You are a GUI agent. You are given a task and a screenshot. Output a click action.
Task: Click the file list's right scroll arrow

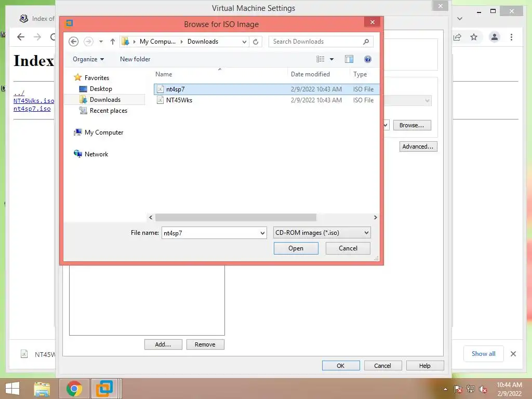pos(375,217)
